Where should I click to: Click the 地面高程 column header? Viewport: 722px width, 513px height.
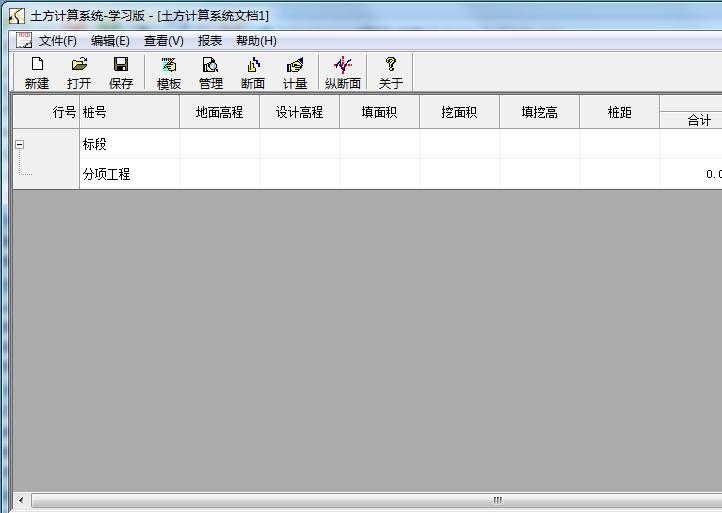pos(219,112)
